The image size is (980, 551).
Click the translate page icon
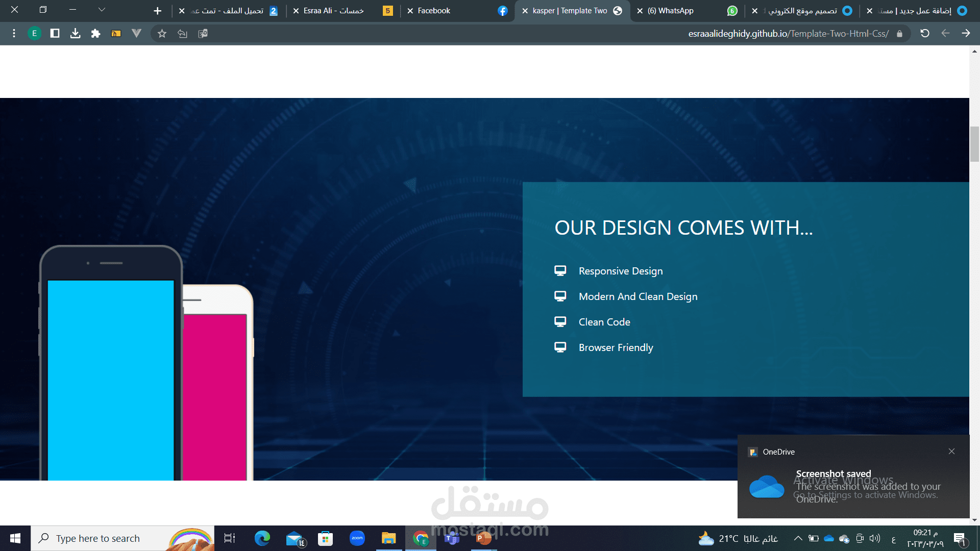(x=203, y=34)
